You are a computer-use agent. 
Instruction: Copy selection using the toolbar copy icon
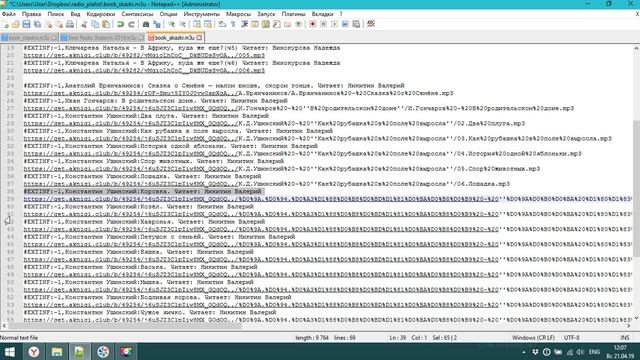click(x=95, y=24)
